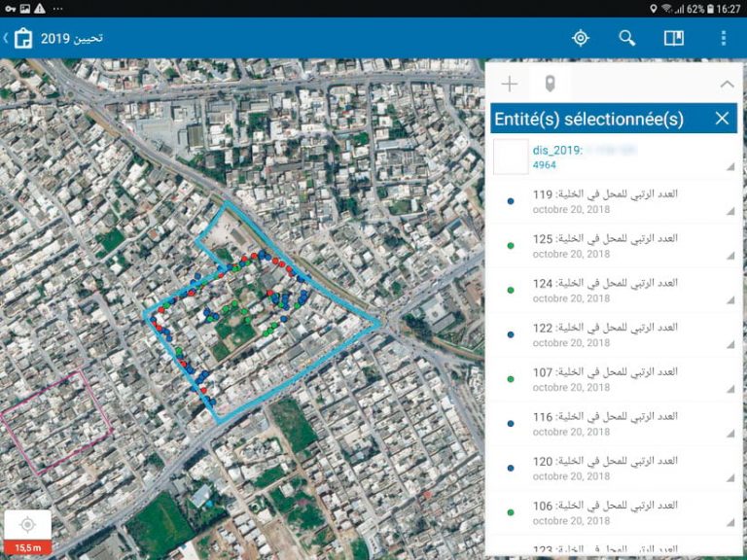
Task: Expand options triangle for entry 106
Action: [x=730, y=522]
